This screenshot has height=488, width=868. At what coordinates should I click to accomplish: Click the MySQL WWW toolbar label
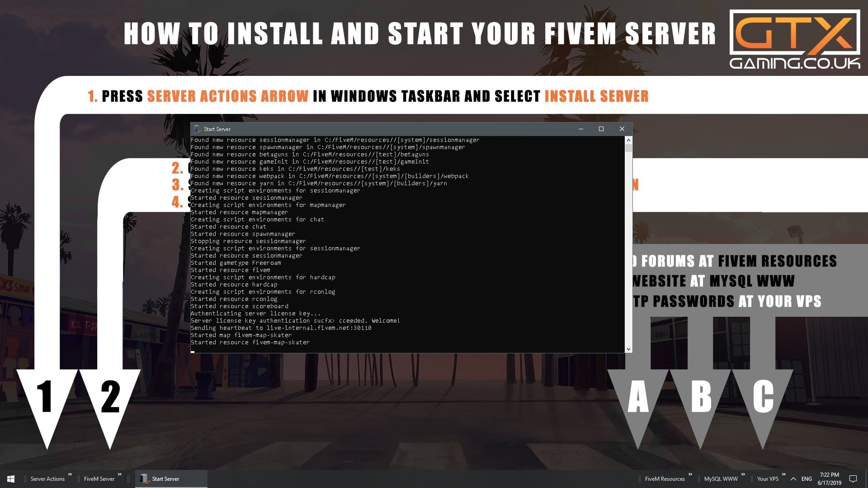[x=721, y=479]
